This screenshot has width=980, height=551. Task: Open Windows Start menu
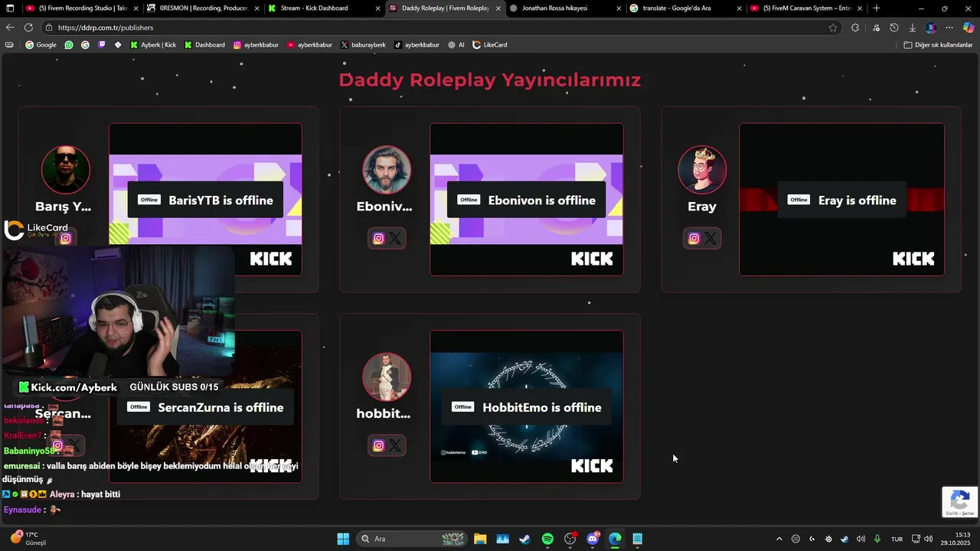(x=343, y=539)
